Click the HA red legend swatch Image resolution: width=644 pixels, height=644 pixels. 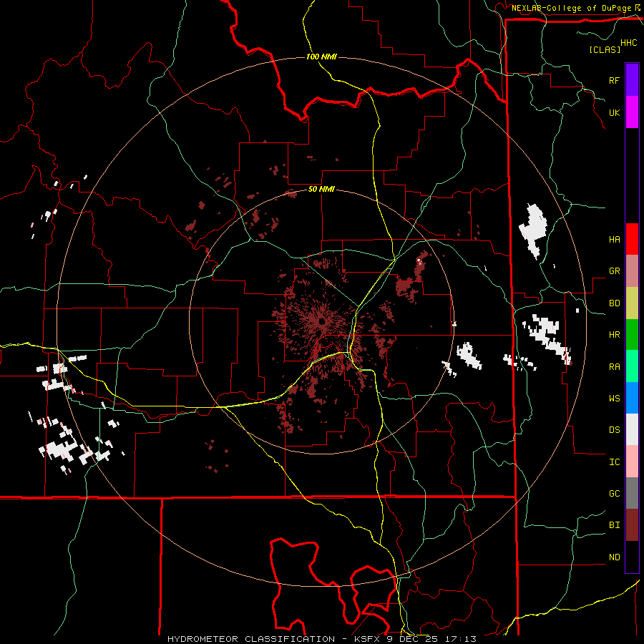pos(632,239)
